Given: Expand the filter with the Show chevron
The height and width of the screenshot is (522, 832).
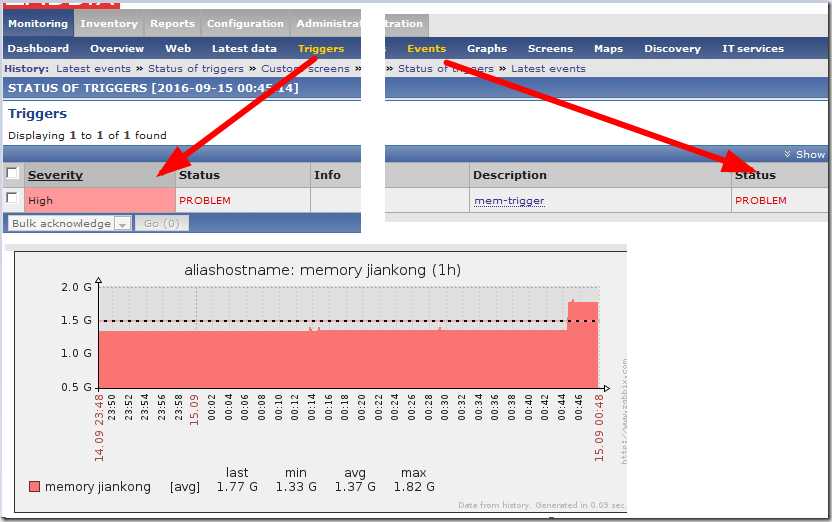Looking at the screenshot, I should (804, 154).
